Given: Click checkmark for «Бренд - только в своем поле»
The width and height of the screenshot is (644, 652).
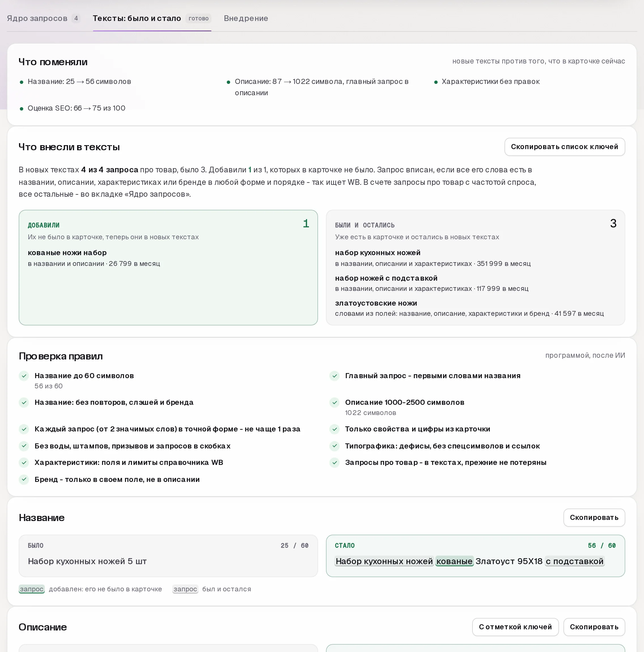Looking at the screenshot, I should [x=24, y=479].
